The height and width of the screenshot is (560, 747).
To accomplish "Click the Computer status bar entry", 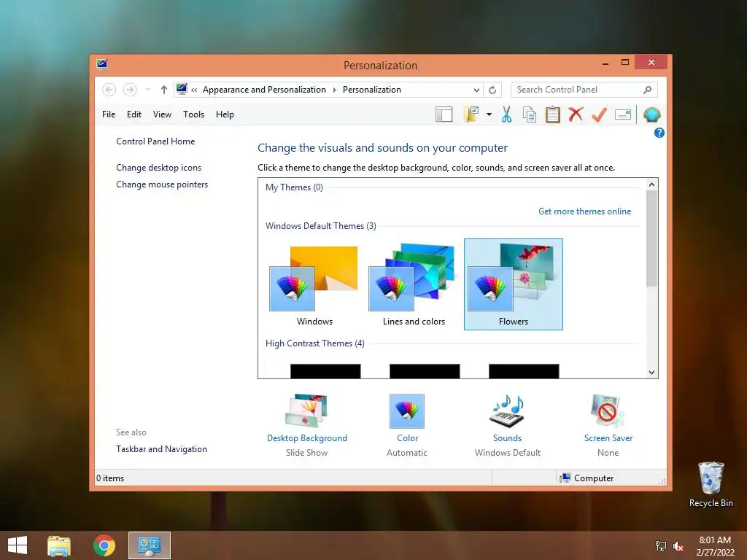I will pos(587,478).
